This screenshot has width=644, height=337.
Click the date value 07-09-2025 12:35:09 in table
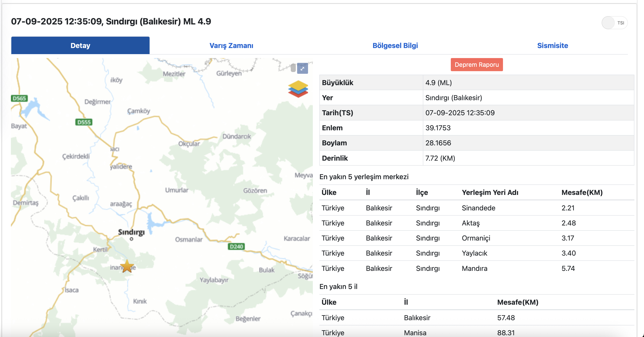tap(460, 113)
